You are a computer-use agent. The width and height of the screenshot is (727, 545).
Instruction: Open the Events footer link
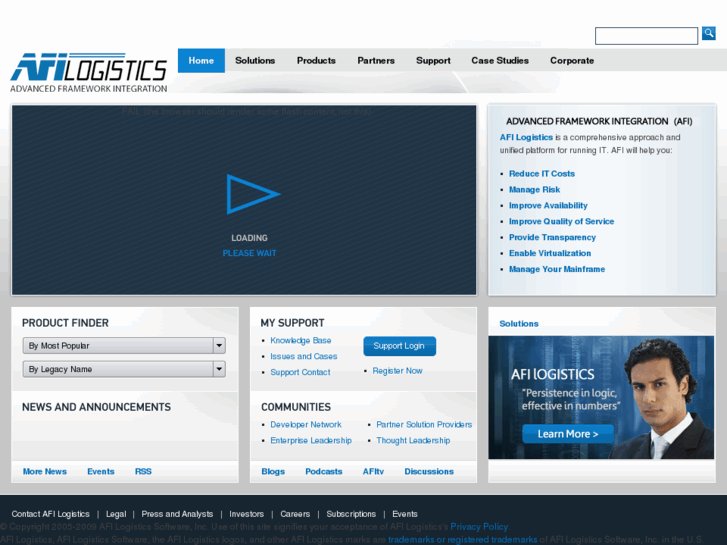tap(405, 514)
